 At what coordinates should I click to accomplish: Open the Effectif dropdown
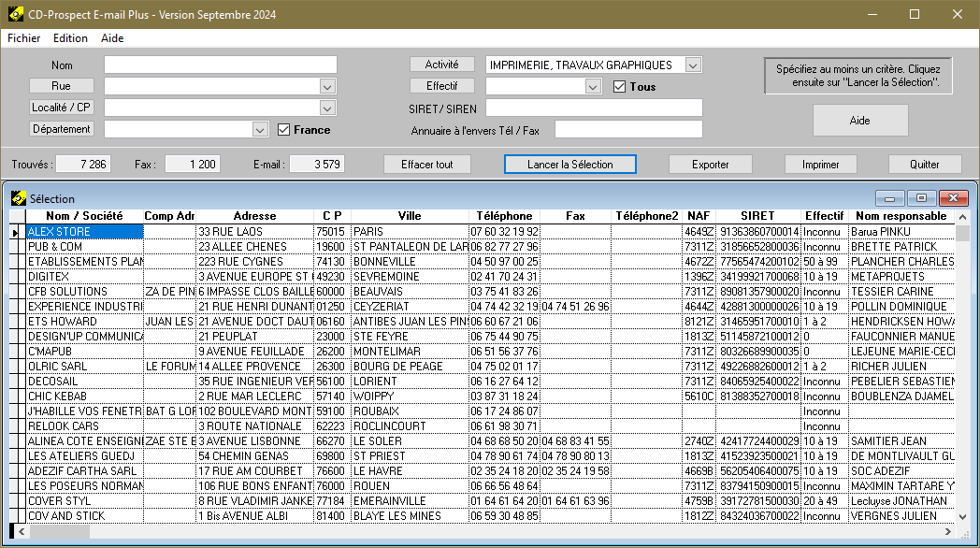593,87
